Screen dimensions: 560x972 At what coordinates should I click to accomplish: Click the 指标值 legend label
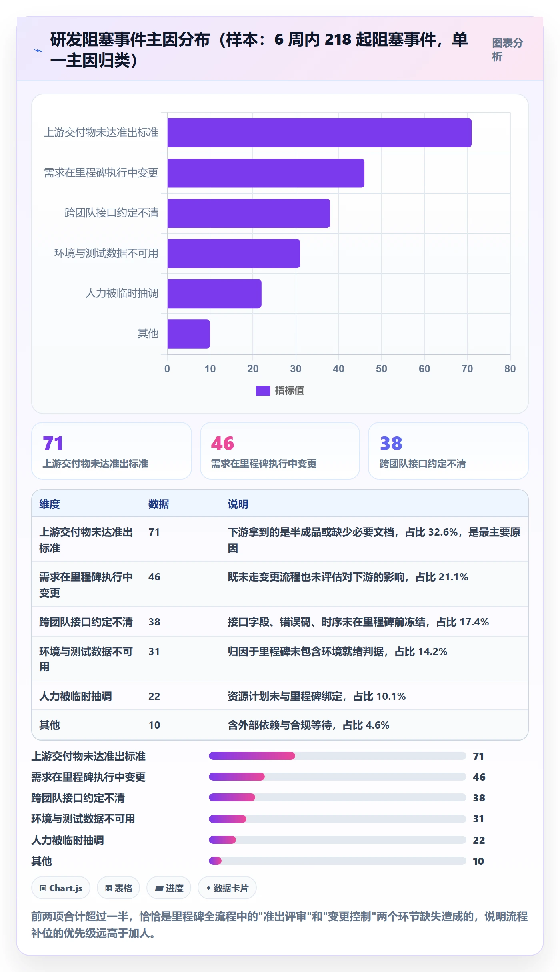(x=290, y=390)
